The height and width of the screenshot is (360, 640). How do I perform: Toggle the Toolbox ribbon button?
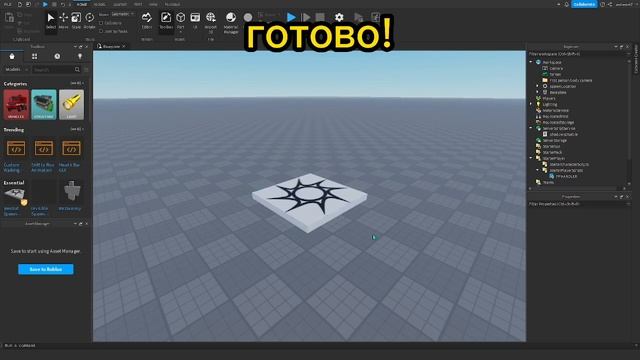click(166, 21)
